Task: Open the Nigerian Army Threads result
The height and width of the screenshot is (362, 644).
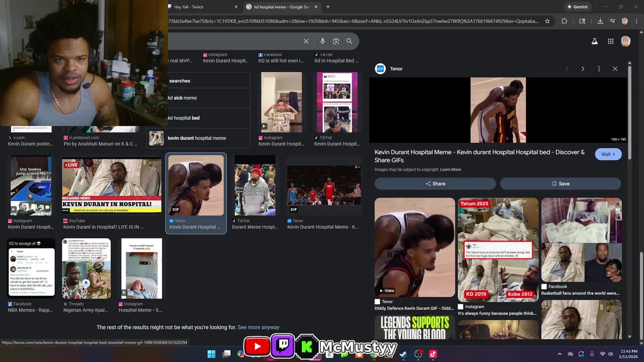Action: (87, 268)
